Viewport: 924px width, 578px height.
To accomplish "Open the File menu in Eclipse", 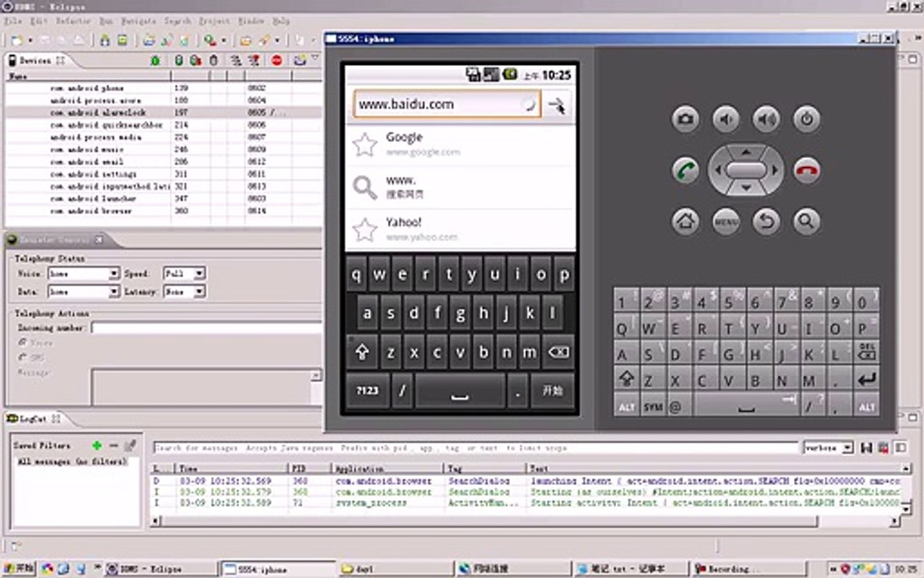I will point(13,21).
